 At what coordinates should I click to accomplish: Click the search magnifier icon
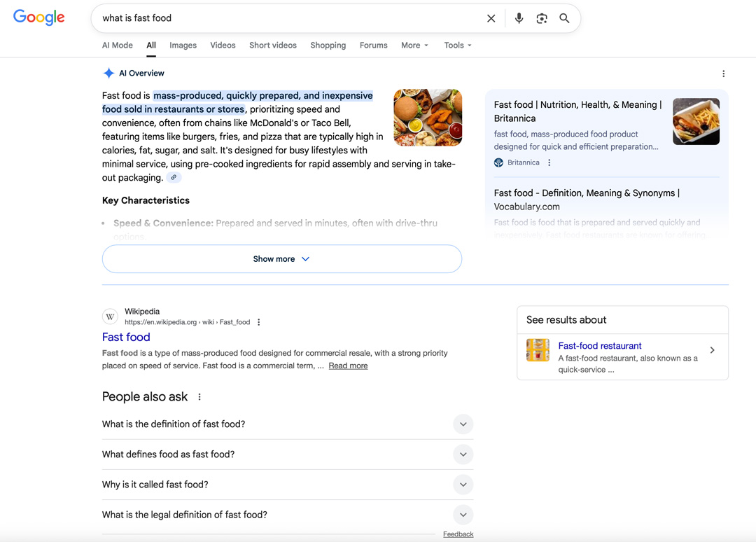(564, 18)
